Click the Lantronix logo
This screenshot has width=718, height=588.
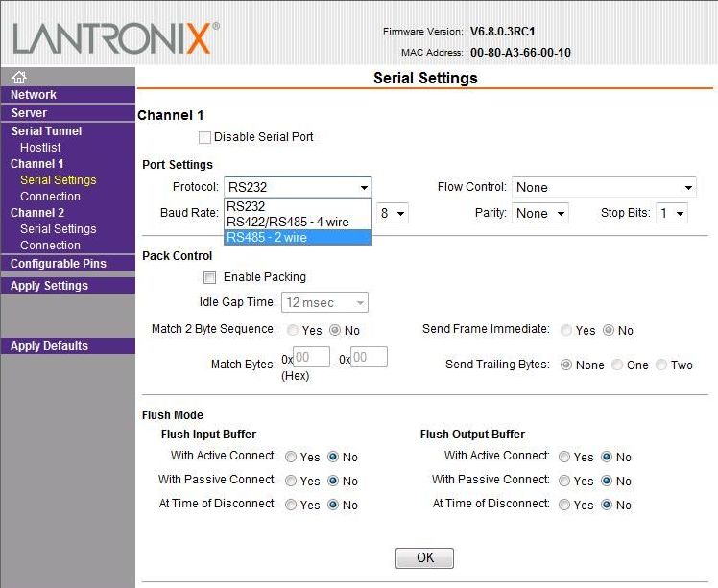(115, 38)
